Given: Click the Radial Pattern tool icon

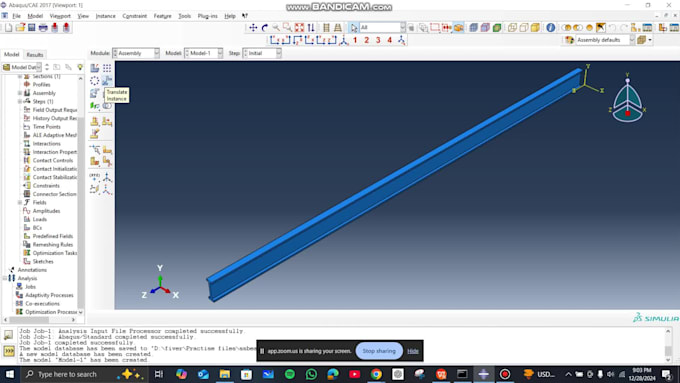Looking at the screenshot, I should 95,81.
